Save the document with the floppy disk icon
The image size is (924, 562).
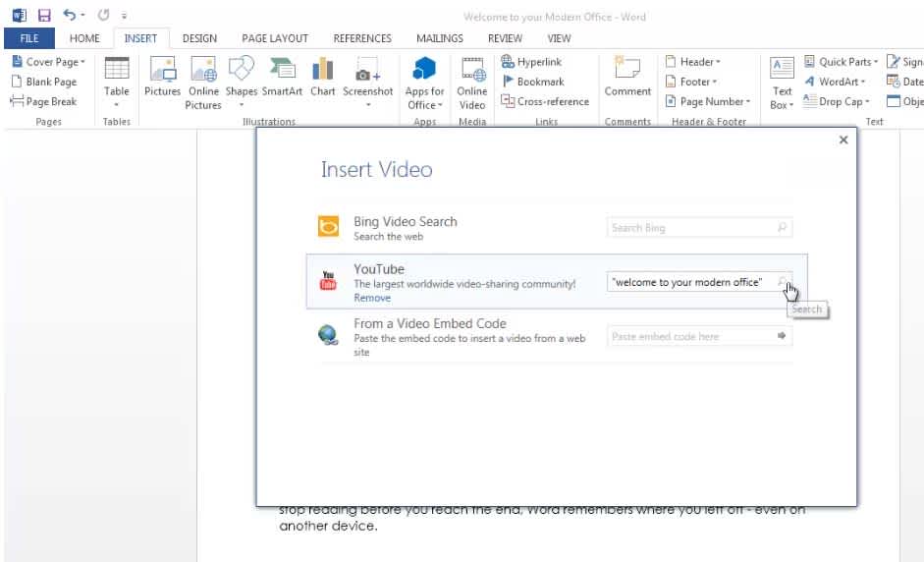pyautogui.click(x=44, y=15)
